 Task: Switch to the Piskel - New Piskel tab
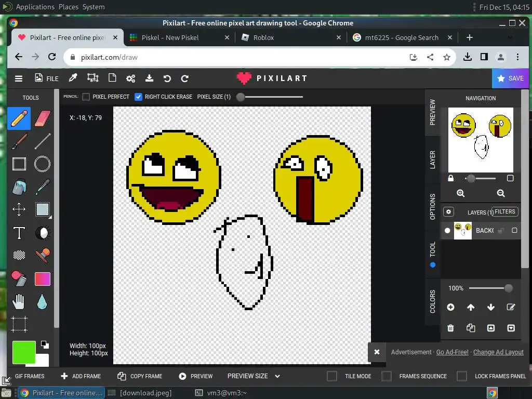pyautogui.click(x=179, y=37)
